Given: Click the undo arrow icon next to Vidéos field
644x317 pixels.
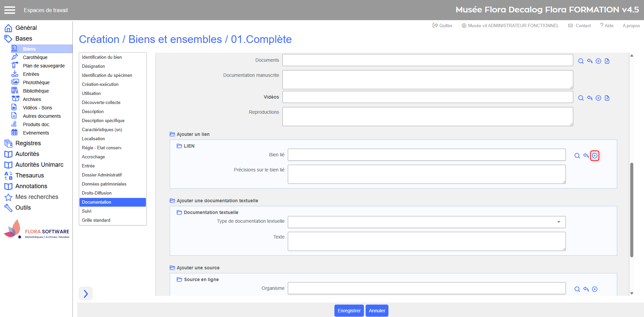Looking at the screenshot, I should pyautogui.click(x=589, y=98).
